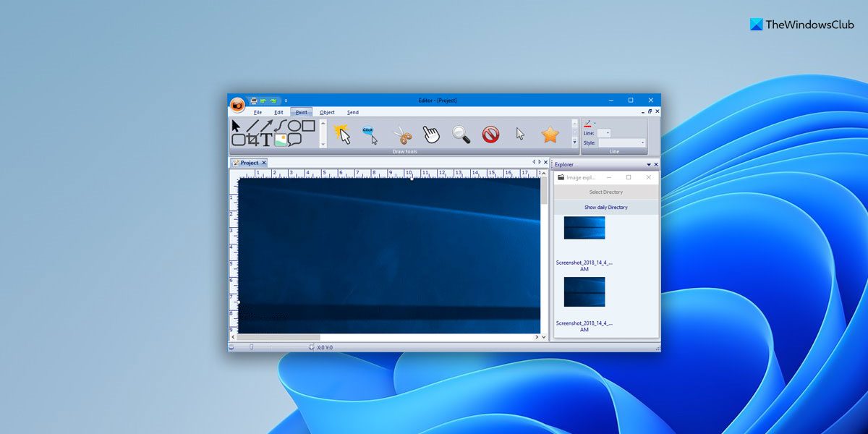Select the plain white cursor tool
868x434 pixels.
[x=520, y=134]
